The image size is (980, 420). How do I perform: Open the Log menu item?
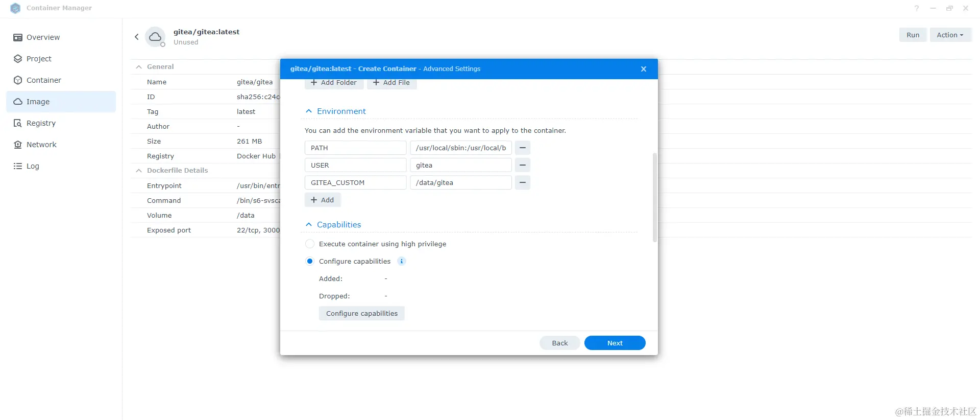(61, 166)
